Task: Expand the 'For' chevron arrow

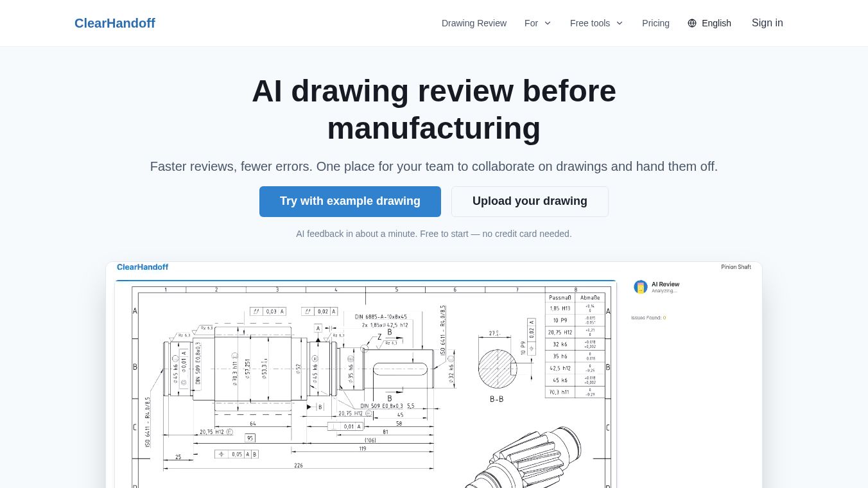Action: 548,23
